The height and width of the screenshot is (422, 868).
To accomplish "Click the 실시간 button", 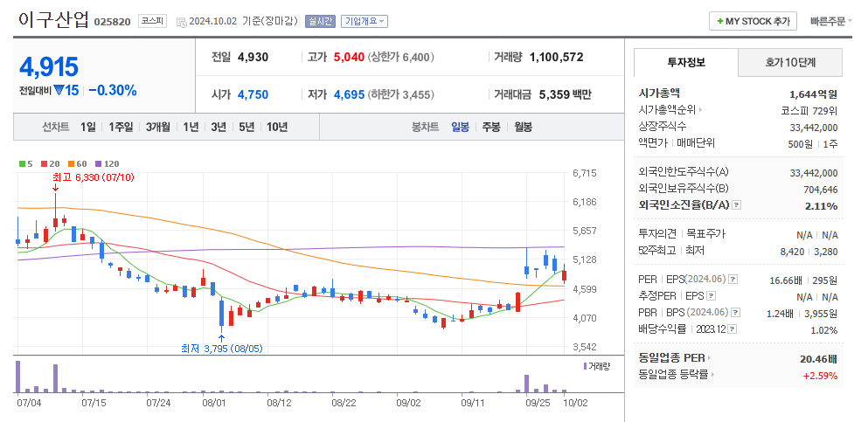I will pyautogui.click(x=321, y=22).
